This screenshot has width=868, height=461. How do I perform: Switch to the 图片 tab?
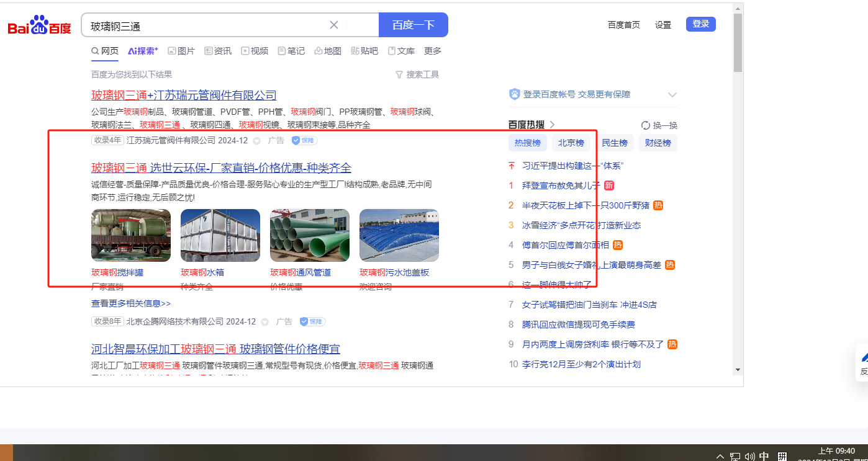[181, 51]
